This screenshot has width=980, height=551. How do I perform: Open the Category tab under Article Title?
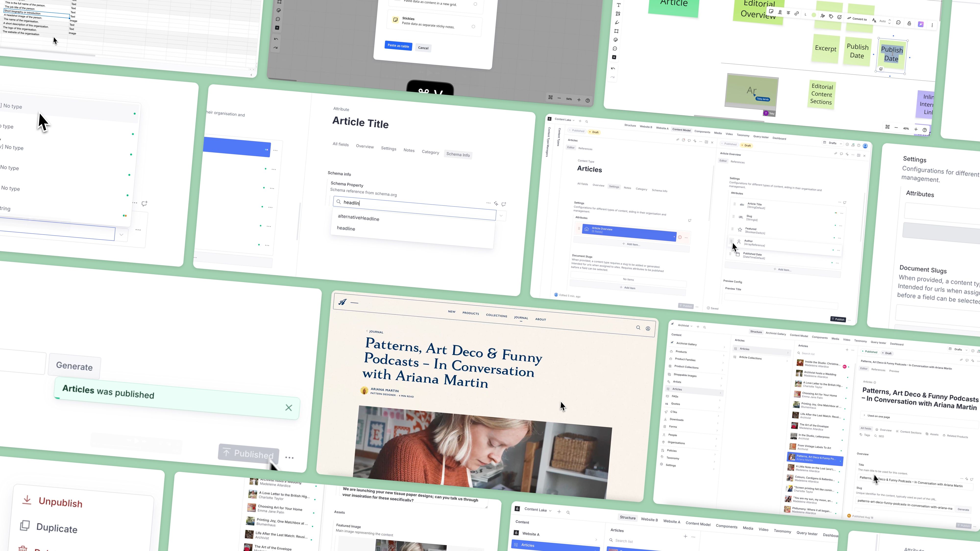click(x=430, y=152)
